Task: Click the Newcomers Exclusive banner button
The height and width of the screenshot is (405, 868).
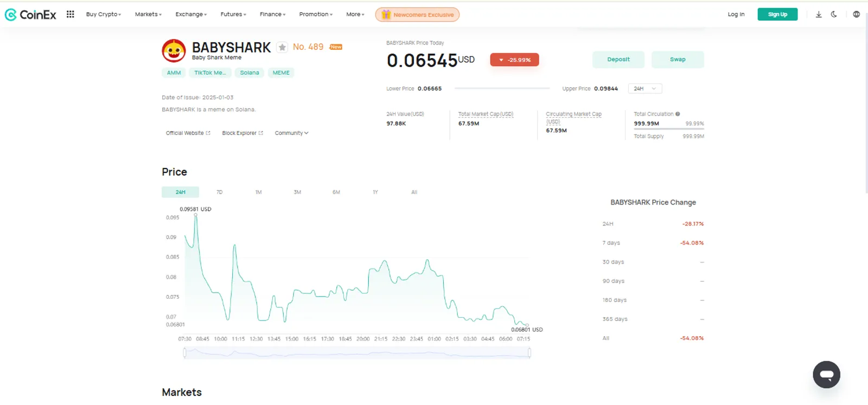Action: click(417, 15)
